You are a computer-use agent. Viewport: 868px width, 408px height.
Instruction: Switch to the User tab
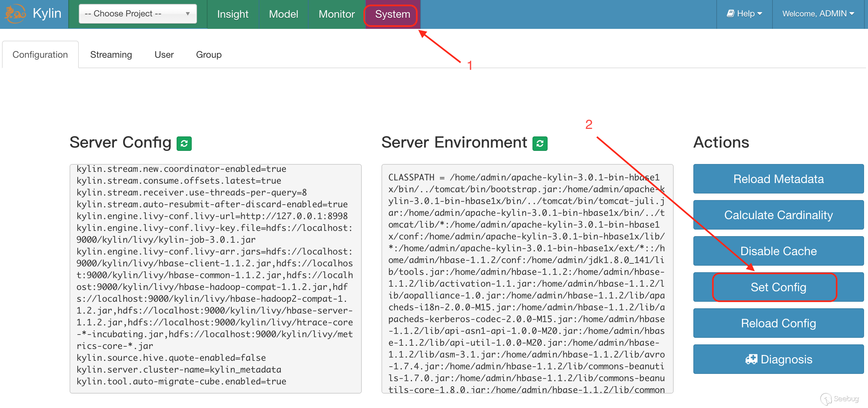pos(164,54)
